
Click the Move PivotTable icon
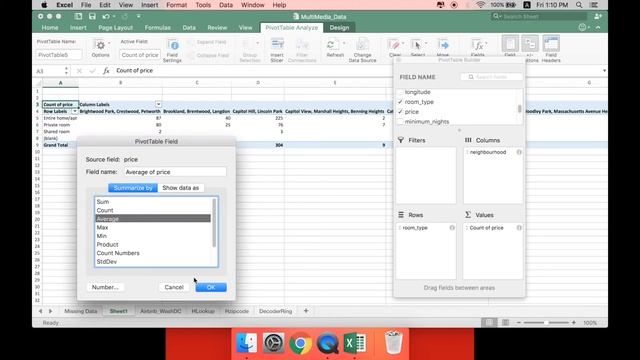[443, 44]
